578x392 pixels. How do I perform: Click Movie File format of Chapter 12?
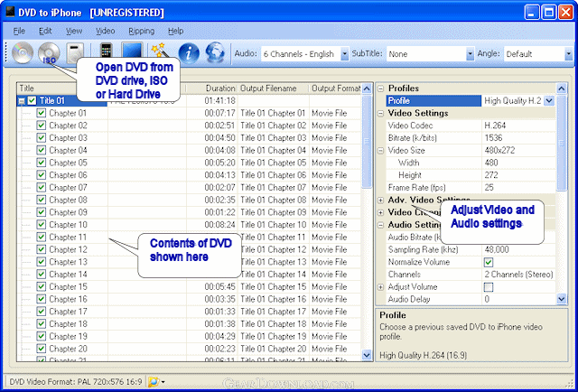[329, 249]
